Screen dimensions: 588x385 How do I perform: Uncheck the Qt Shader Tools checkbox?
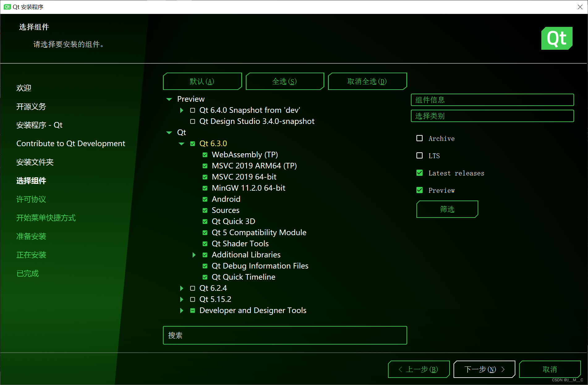(205, 244)
